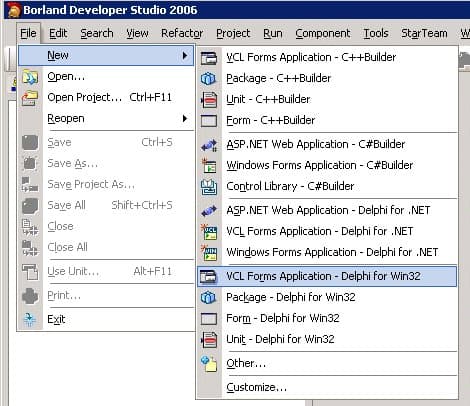This screenshot has width=470, height=406.
Task: Click the grayed Close All icon
Action: pyautogui.click(x=30, y=248)
